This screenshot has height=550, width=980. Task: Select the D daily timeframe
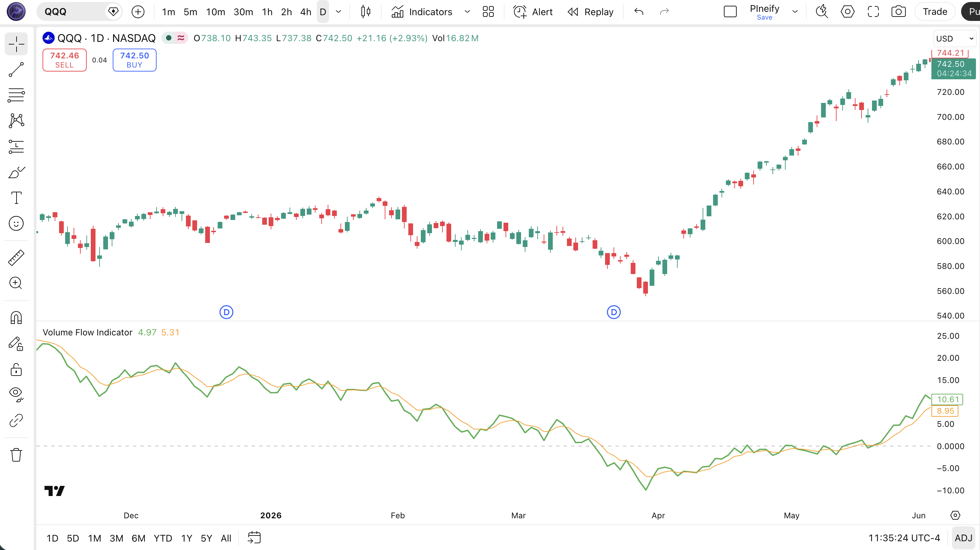(x=323, y=12)
